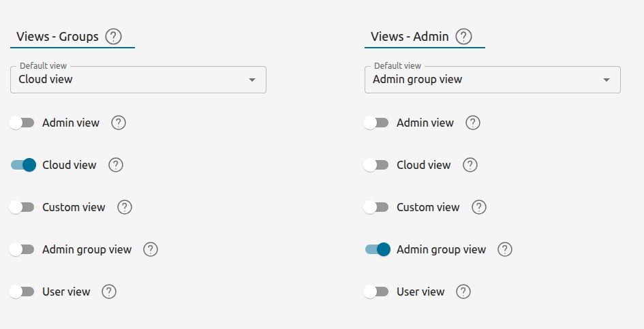Enable Admin view toggle in Views - Groups
The width and height of the screenshot is (644, 329).
[x=22, y=123]
